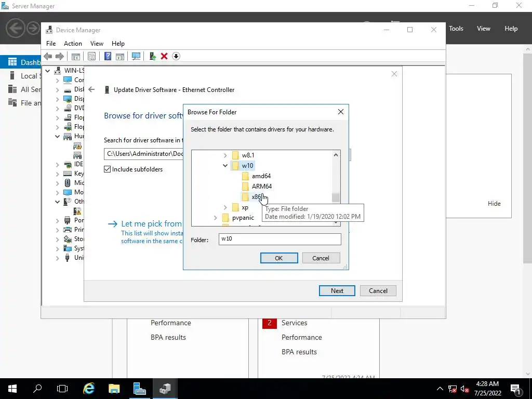532x399 pixels.
Task: Click the Scan for hardware changes monitor icon
Action: pyautogui.click(x=136, y=56)
